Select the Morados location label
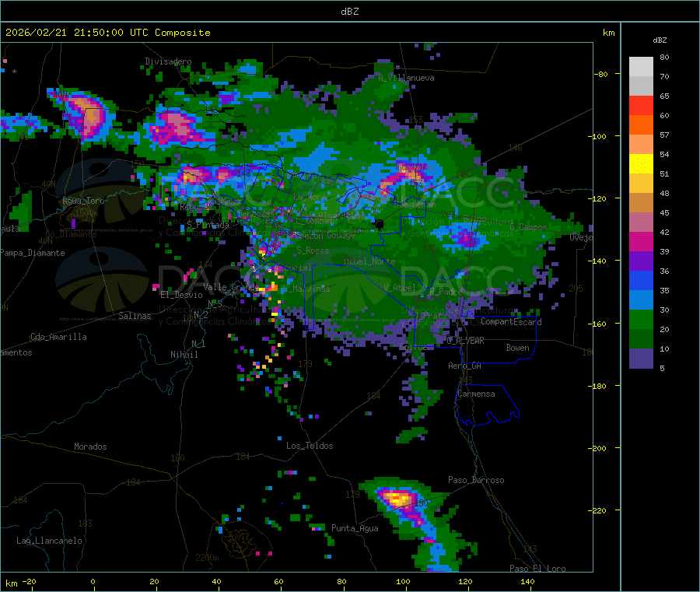The image size is (700, 592). pyautogui.click(x=90, y=447)
